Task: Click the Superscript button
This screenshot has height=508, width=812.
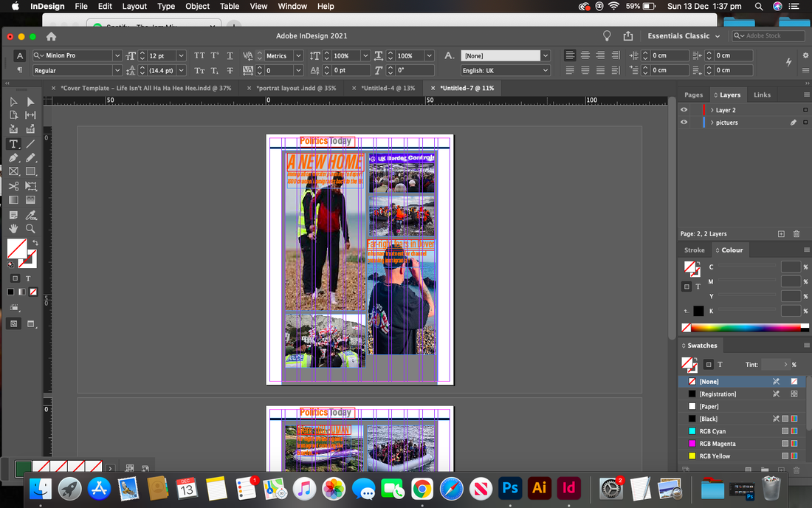Action: (214, 55)
